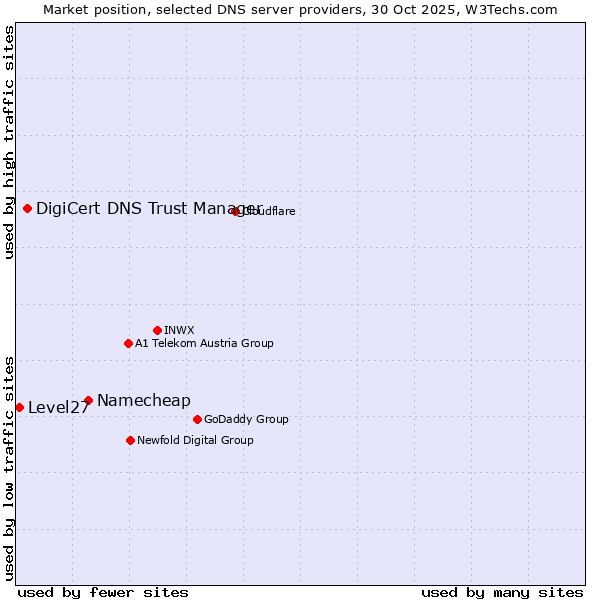
Task: Click the A1 Telekom Austria Group label
Action: pos(204,343)
